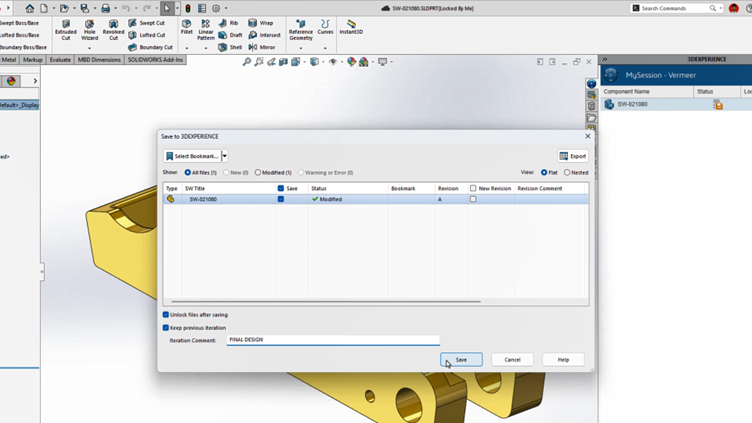Open a file using the Open folder icon
Screen dimensions: 752x423
pyautogui.click(x=64, y=8)
